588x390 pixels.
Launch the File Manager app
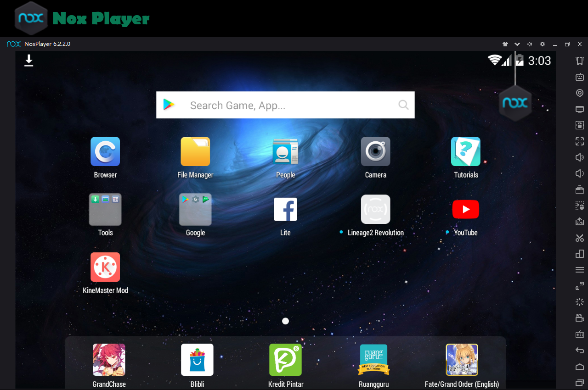(x=195, y=152)
